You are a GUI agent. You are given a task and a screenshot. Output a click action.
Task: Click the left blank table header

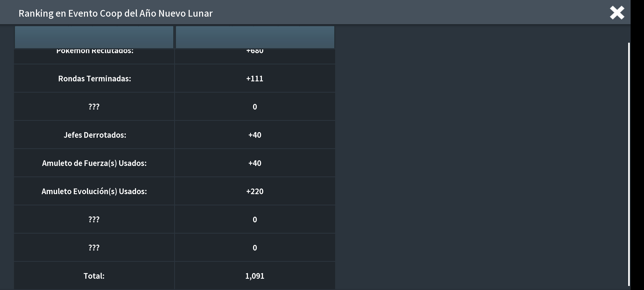[94, 37]
